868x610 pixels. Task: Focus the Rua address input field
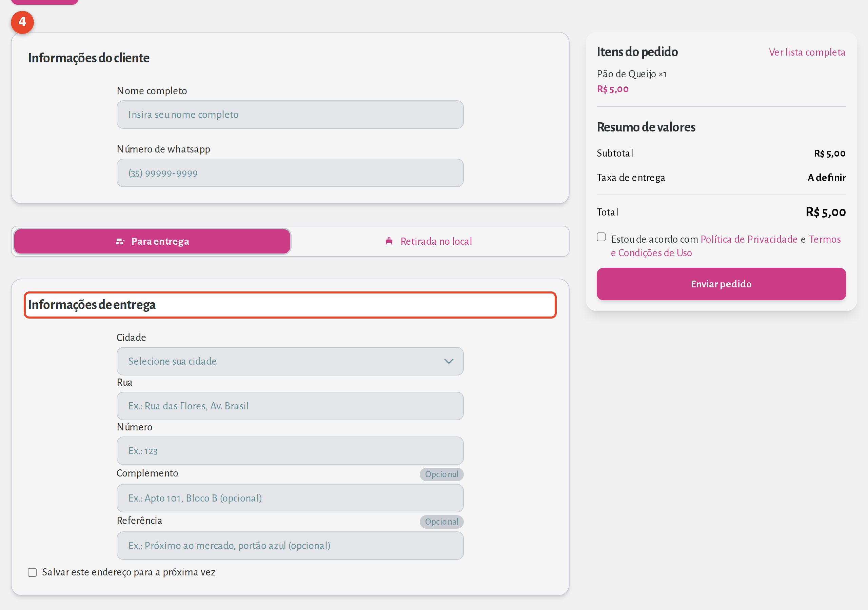click(290, 406)
